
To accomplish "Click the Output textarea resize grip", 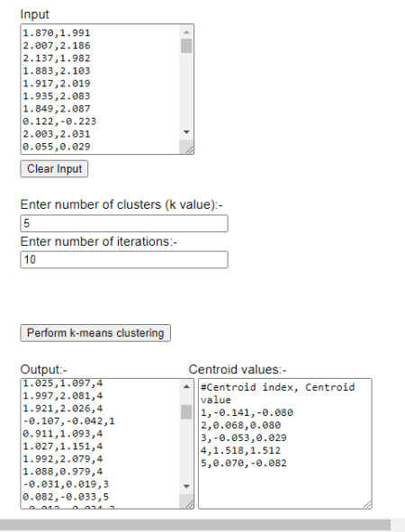I will click(x=189, y=503).
